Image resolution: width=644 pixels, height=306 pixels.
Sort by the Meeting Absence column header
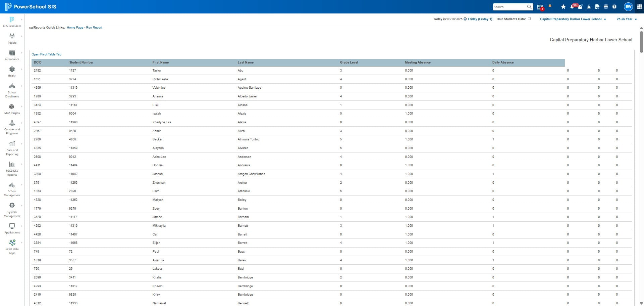(x=418, y=62)
